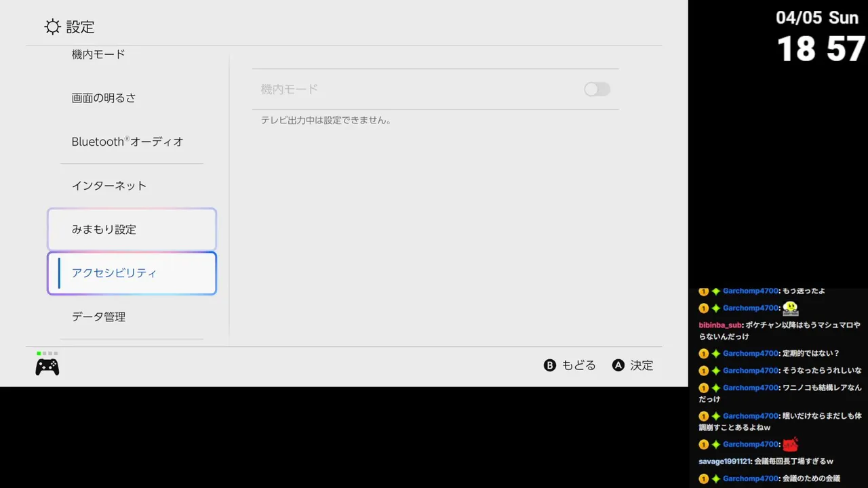Click Garchomp4700 name beside 会議のための会議
868x488 pixels.
[751, 479]
